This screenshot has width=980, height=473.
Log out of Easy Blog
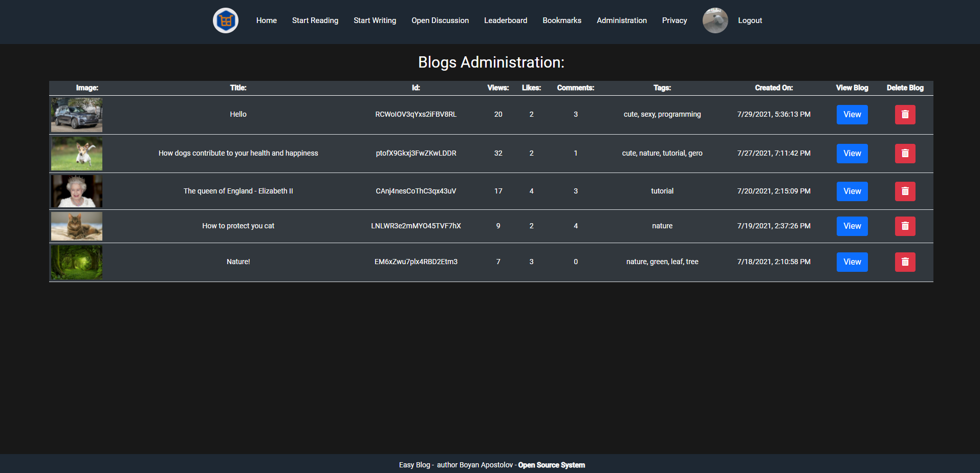coord(750,20)
